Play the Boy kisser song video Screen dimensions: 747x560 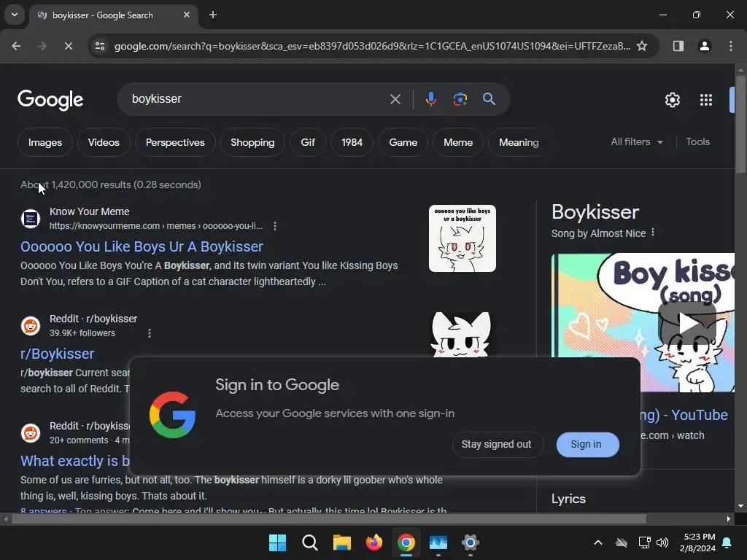[687, 324]
